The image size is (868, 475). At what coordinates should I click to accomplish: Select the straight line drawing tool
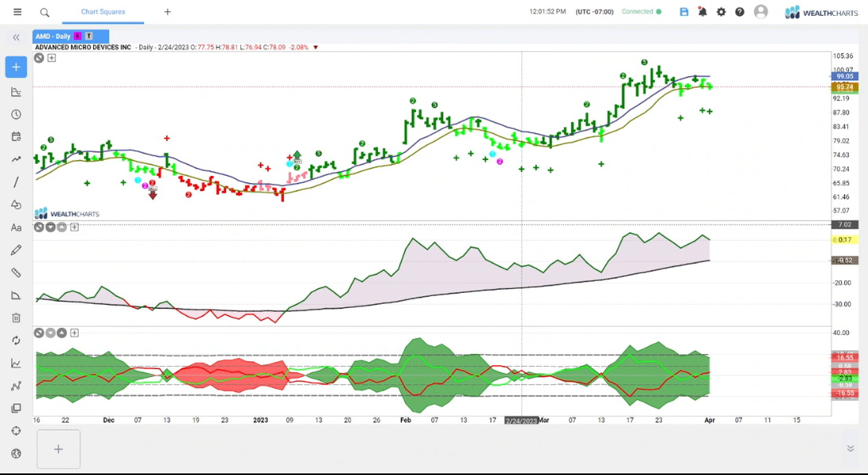click(16, 182)
